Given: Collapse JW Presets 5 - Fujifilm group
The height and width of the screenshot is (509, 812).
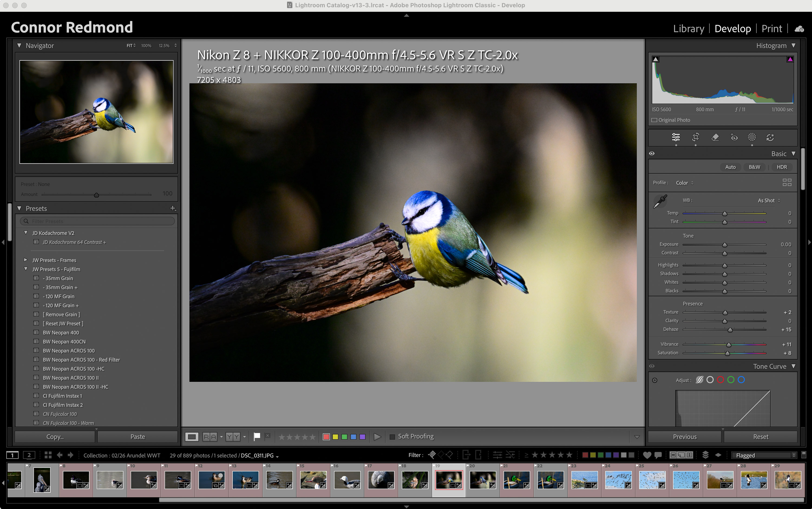Looking at the screenshot, I should (25, 269).
